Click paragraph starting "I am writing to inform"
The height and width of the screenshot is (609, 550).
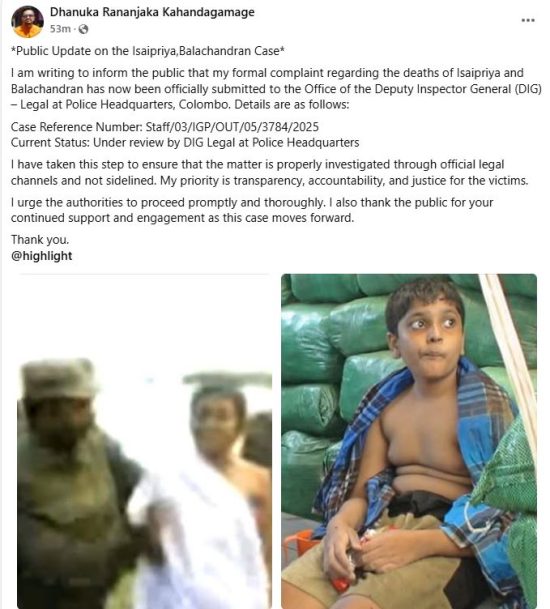tap(276, 89)
